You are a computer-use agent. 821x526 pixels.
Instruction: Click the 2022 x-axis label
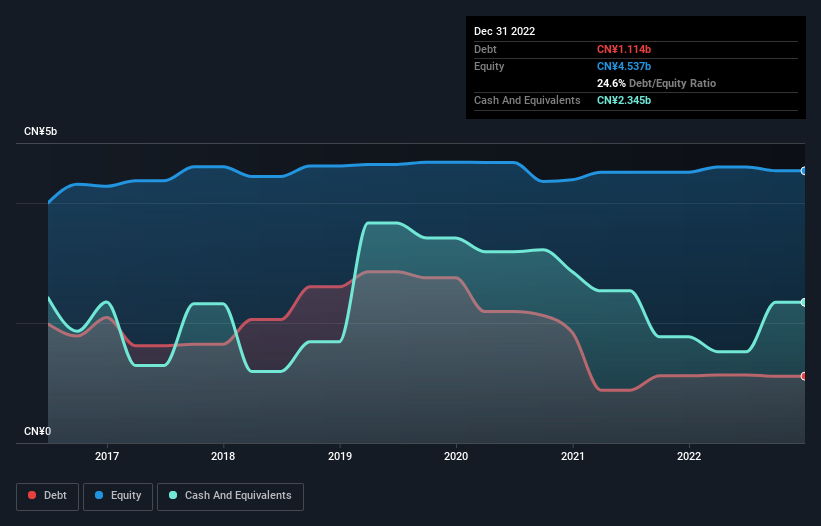pos(689,456)
